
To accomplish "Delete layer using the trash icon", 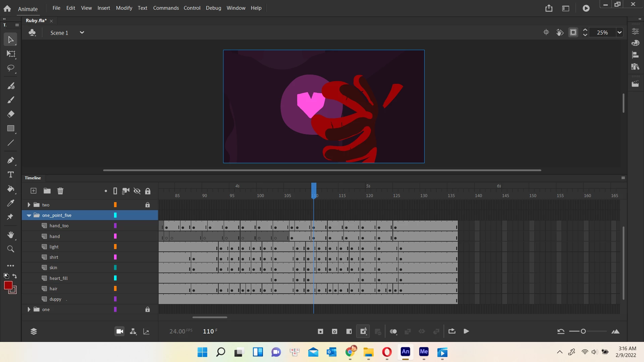I will point(60,191).
